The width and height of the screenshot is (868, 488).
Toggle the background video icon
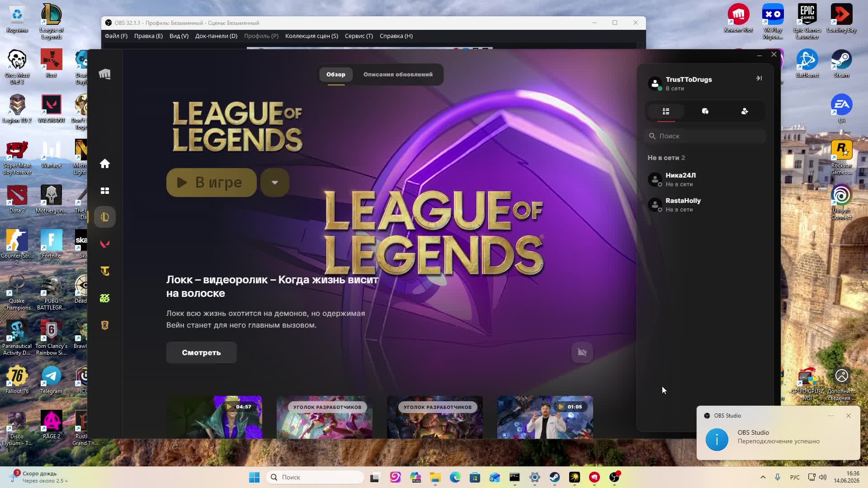582,352
